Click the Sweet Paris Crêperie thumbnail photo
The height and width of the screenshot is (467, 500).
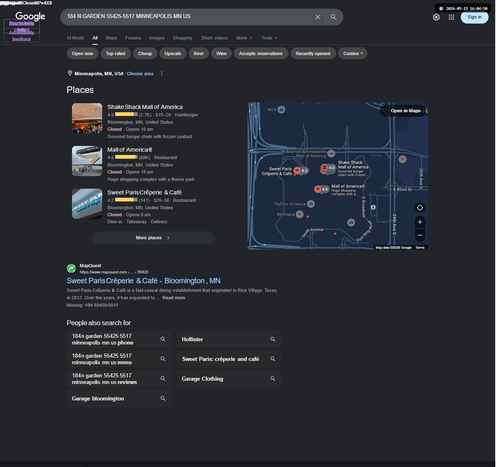pyautogui.click(x=87, y=204)
